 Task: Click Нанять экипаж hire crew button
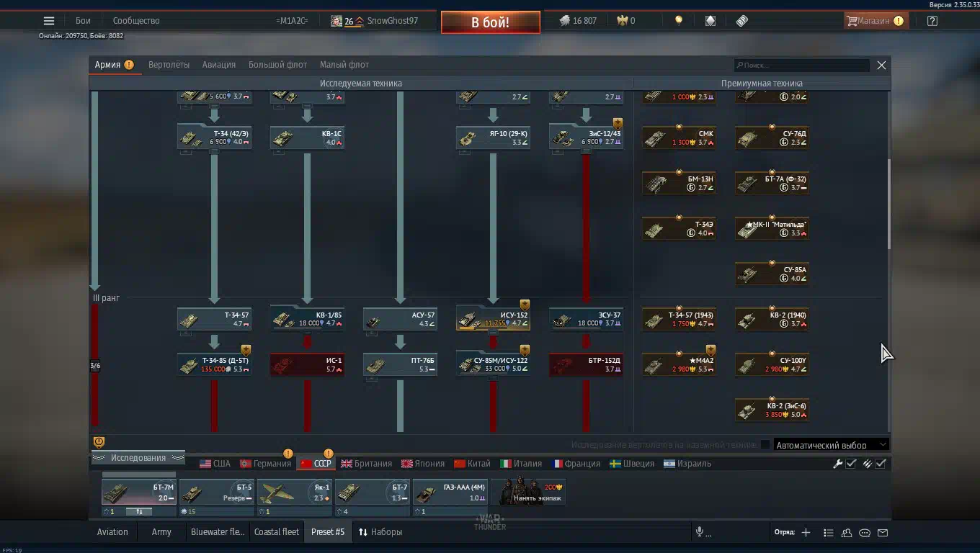[528, 492]
